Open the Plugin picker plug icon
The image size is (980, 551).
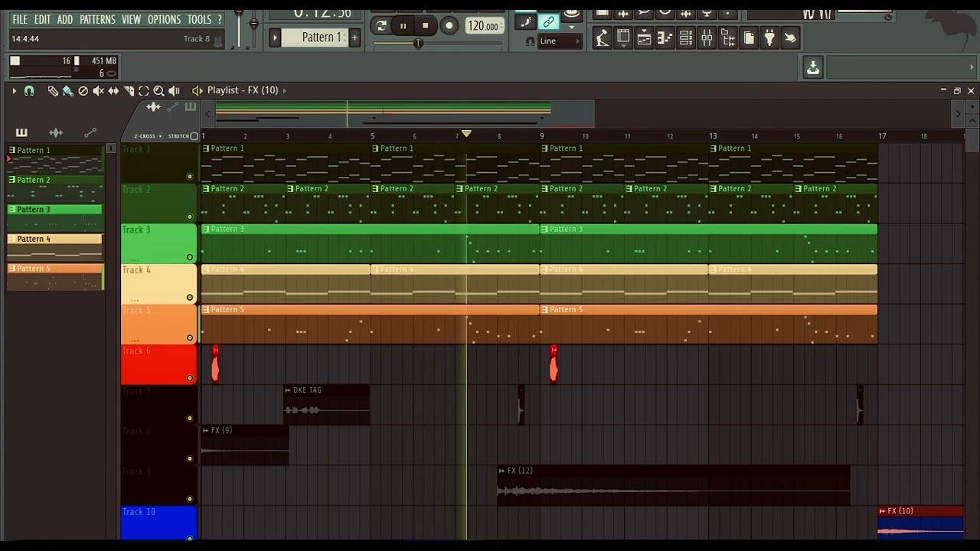click(x=769, y=37)
